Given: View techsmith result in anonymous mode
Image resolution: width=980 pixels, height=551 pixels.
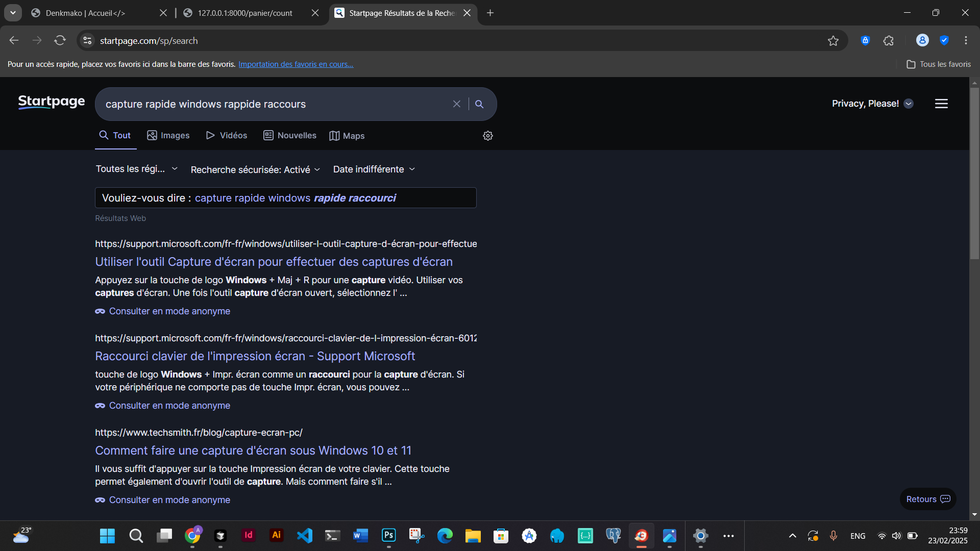Looking at the screenshot, I should 163,500.
